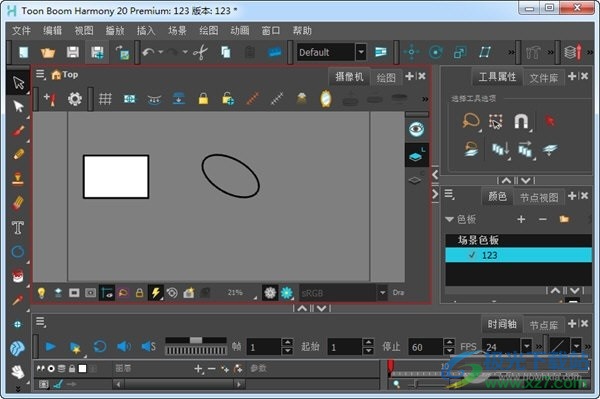This screenshot has width=600, height=399.
Task: Select the Transform tool in left toolbar
Action: point(18,83)
